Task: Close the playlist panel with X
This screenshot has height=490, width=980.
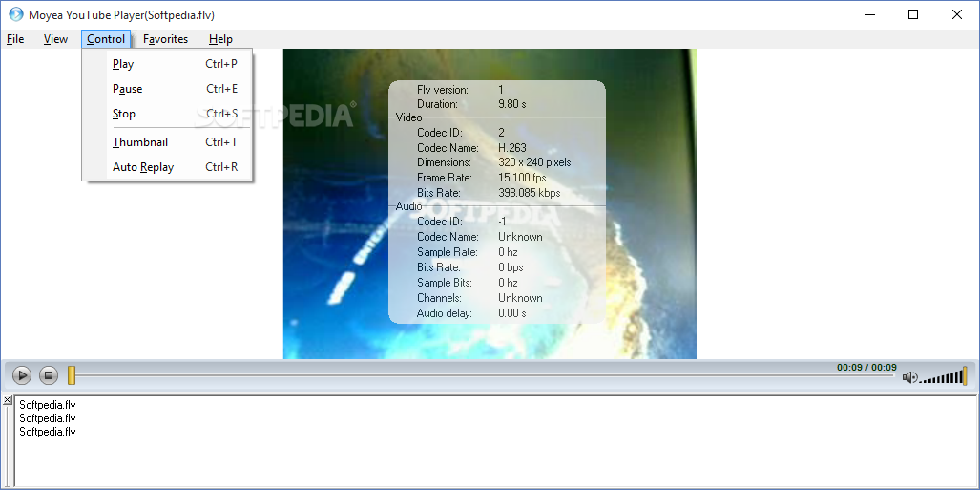Action: 7,400
